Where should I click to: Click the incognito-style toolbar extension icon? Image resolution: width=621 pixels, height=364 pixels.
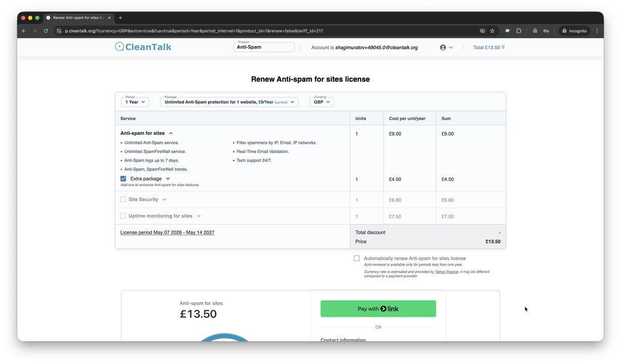(x=535, y=31)
